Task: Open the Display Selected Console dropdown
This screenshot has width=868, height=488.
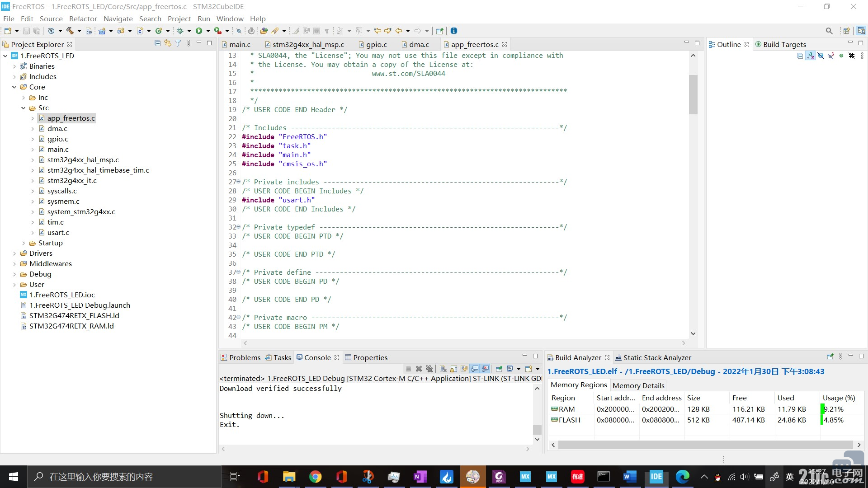Action: point(519,369)
